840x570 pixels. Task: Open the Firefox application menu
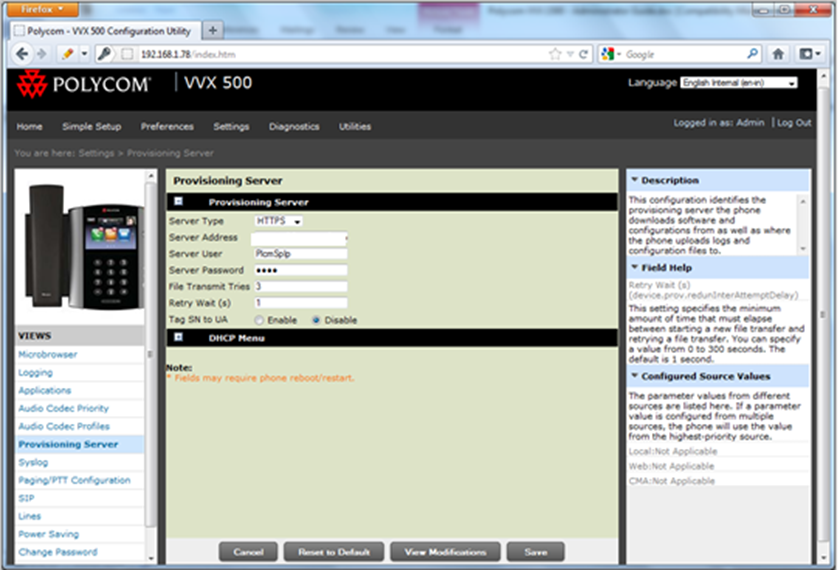tap(42, 9)
